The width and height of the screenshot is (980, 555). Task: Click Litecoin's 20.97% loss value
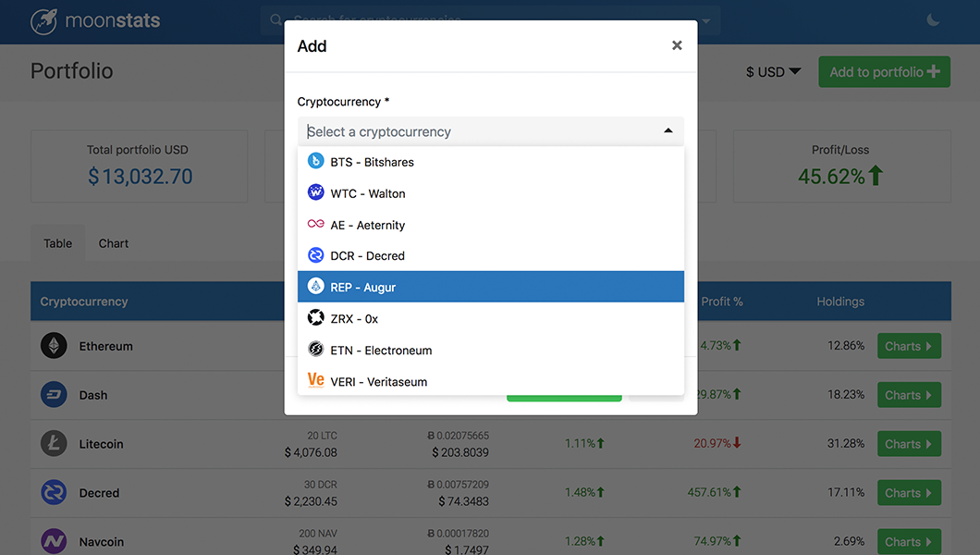[717, 443]
